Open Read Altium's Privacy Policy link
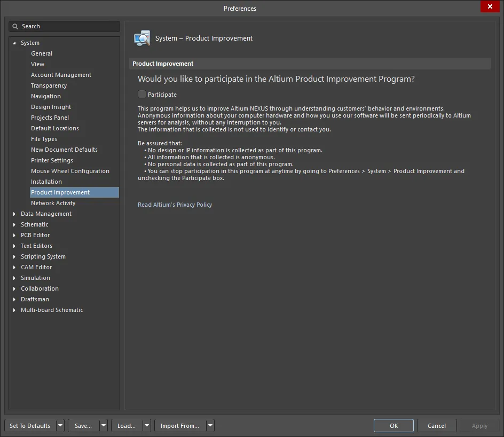 [175, 205]
